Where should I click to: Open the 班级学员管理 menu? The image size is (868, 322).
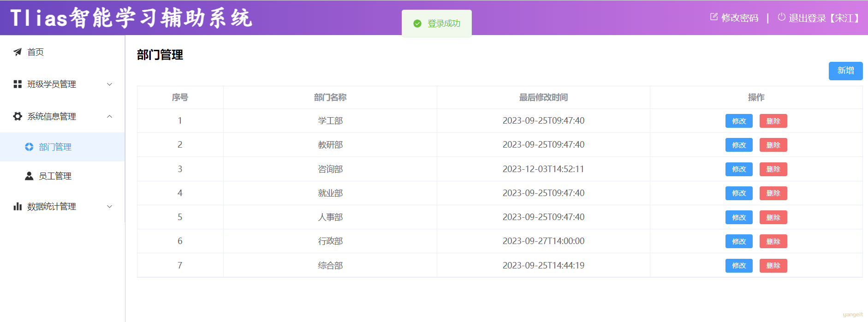tap(62, 84)
